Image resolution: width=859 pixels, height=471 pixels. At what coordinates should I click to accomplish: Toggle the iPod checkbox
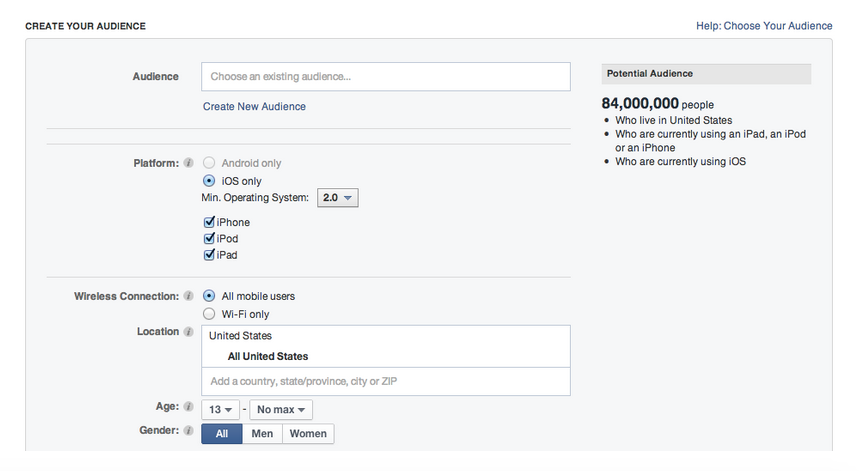click(x=209, y=239)
